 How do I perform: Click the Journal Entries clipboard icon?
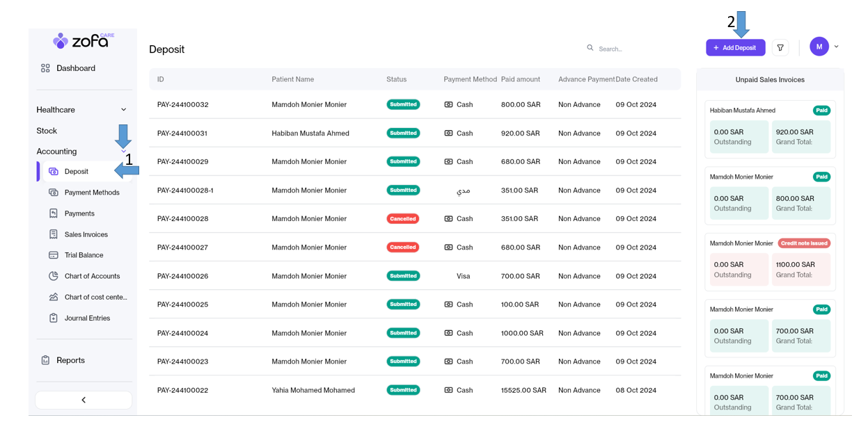coord(54,318)
